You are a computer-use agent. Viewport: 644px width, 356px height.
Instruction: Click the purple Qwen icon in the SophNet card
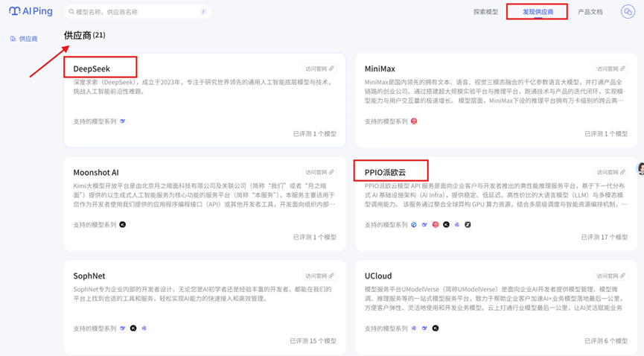[x=144, y=328]
